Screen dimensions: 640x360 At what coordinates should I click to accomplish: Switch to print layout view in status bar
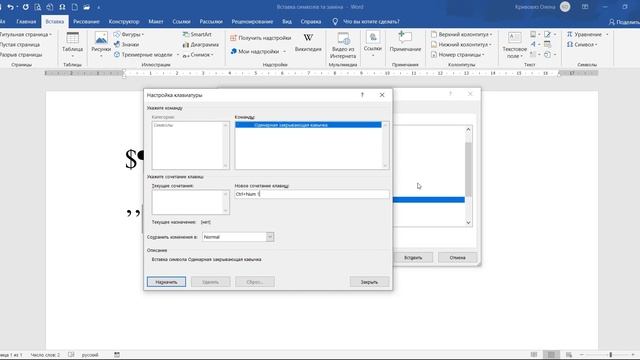[551, 355]
